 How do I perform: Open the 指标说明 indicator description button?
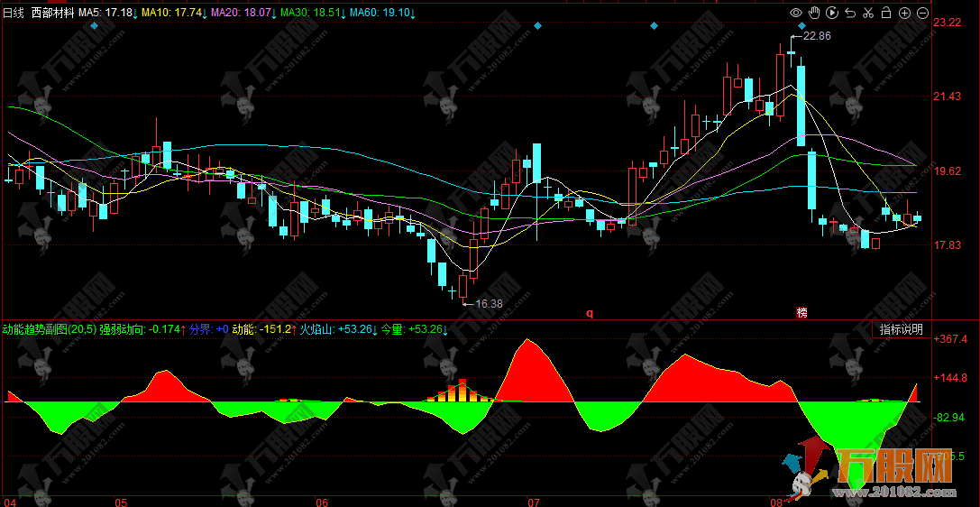pyautogui.click(x=902, y=329)
